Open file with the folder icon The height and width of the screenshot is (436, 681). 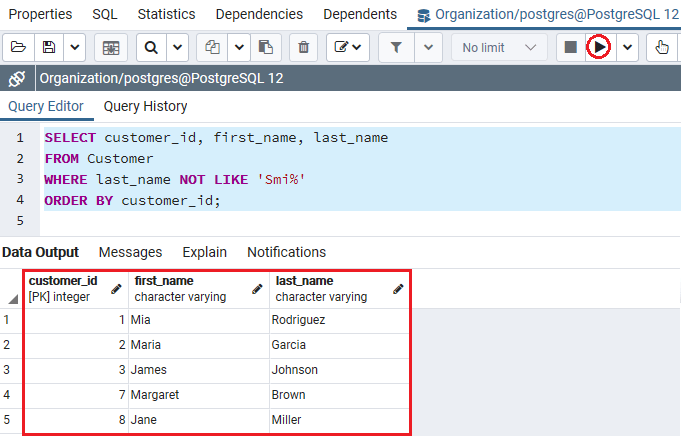[18, 47]
